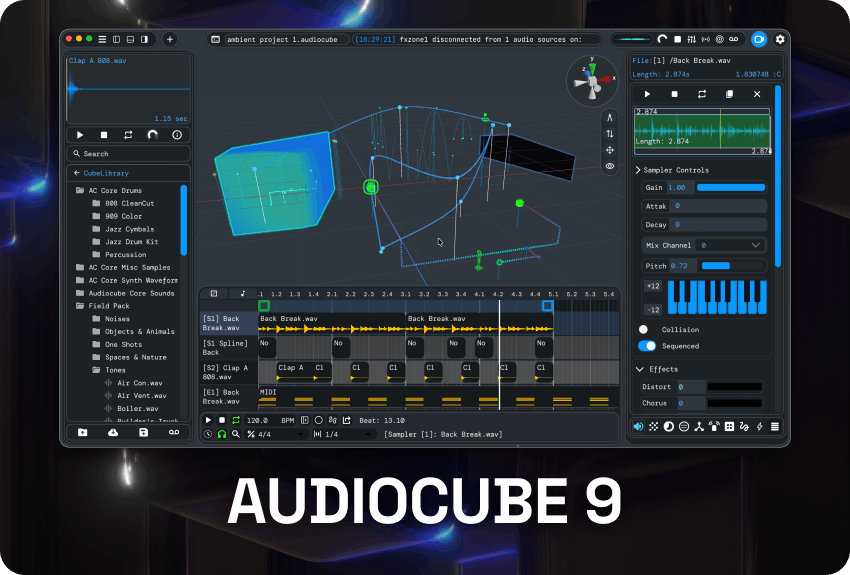Collapse the Effects section
The width and height of the screenshot is (850, 575).
point(656,369)
